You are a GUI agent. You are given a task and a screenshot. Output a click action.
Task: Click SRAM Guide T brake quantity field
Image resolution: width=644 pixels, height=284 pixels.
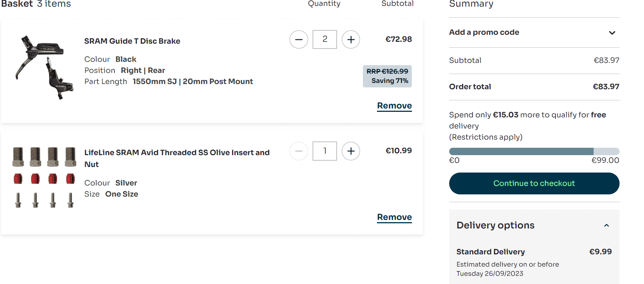(x=325, y=39)
